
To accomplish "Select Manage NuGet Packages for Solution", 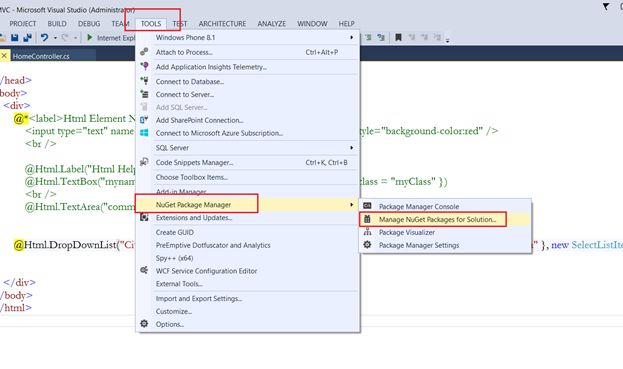I will tap(445, 219).
